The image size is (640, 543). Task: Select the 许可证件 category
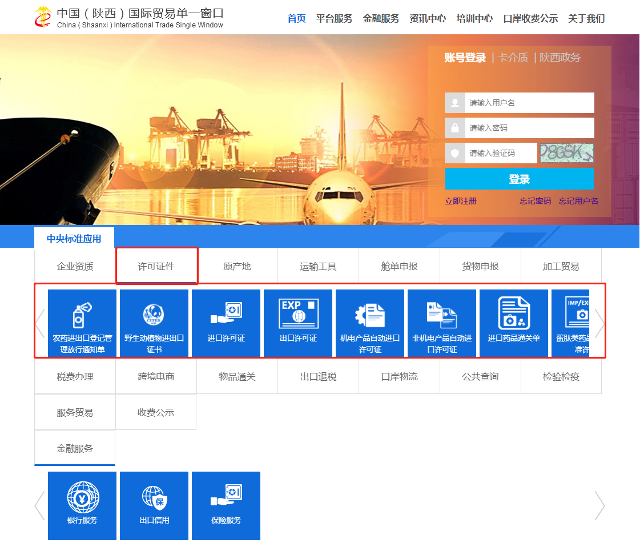tap(156, 266)
